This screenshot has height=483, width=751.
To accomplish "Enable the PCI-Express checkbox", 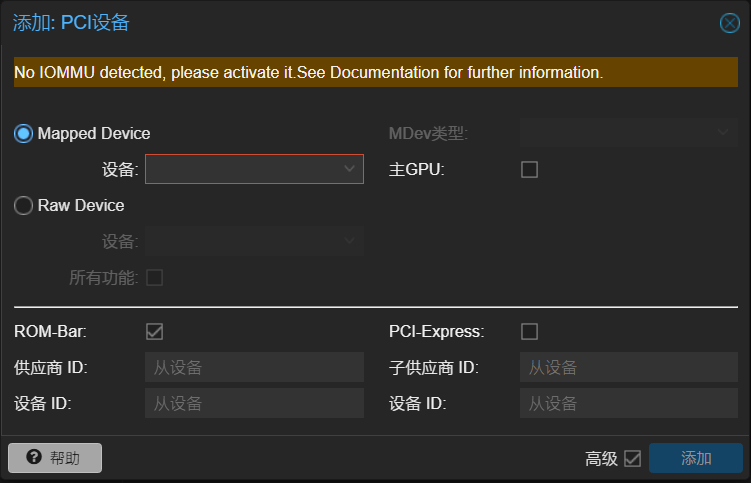I will (x=529, y=332).
